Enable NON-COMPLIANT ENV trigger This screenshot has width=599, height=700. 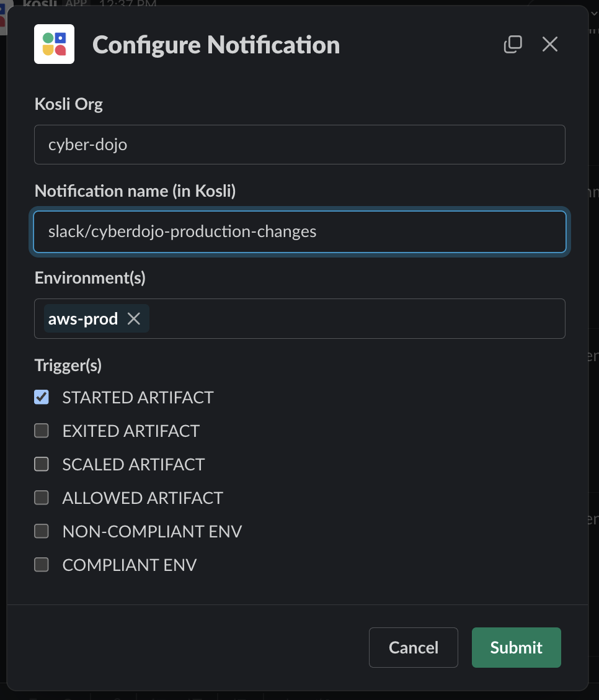point(42,531)
